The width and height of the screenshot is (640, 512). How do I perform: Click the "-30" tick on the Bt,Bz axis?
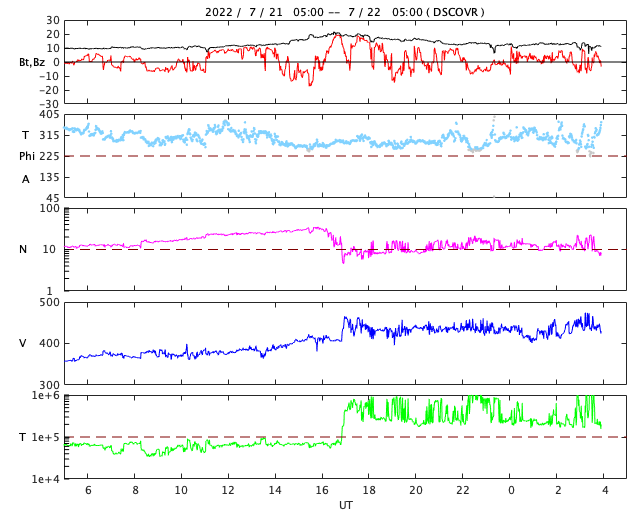tap(49, 105)
